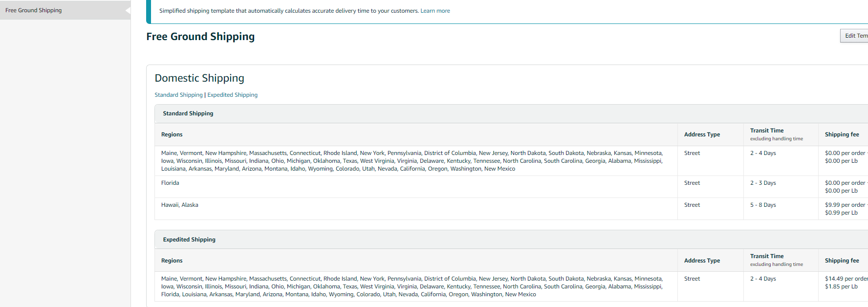Click 2 - 4 Days transit in Expedited row

point(763,279)
